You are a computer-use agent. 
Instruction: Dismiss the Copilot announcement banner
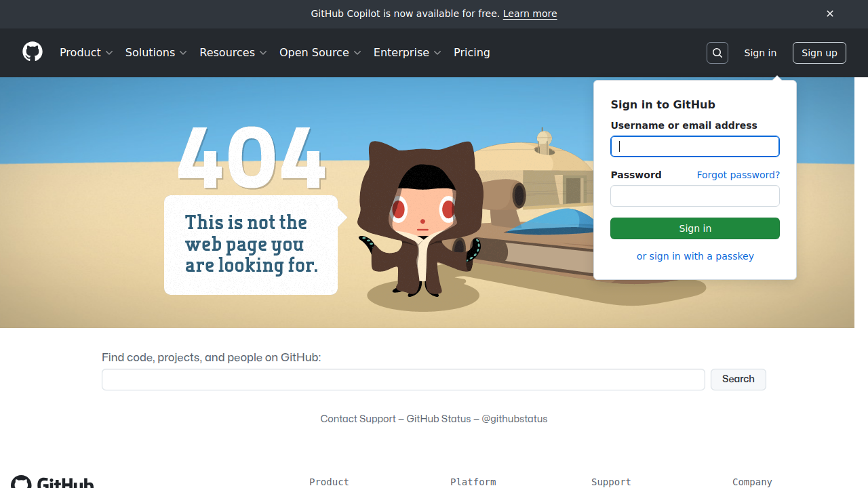tap(830, 14)
